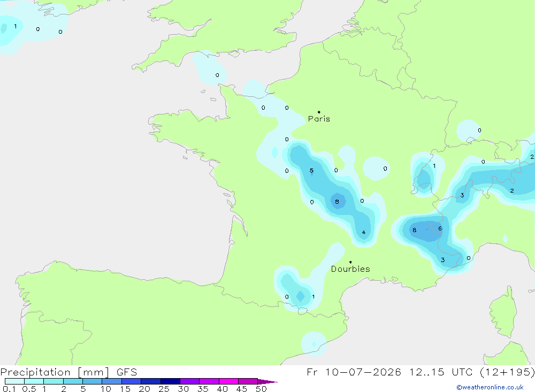Image resolution: width=535 pixels, height=392 pixels.
Task: Click the Paris city label
Action: pos(319,119)
